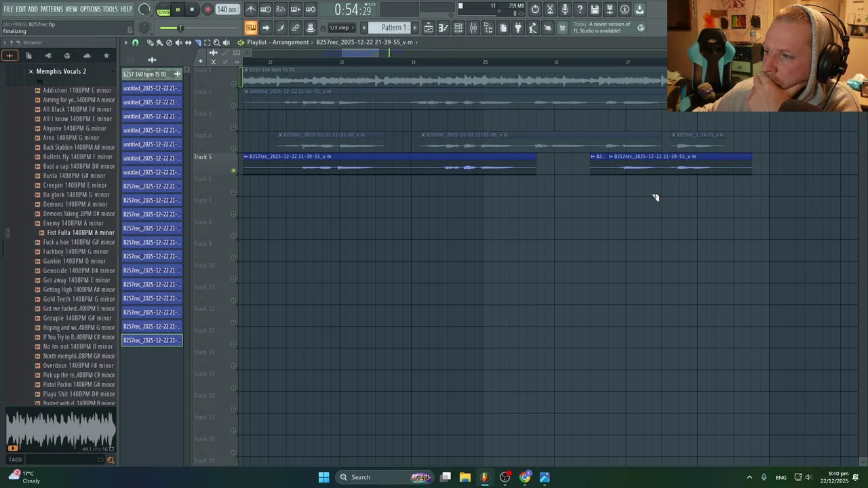Image resolution: width=868 pixels, height=488 pixels.
Task: Open audio editor scissors icon
Action: pyautogui.click(x=550, y=9)
